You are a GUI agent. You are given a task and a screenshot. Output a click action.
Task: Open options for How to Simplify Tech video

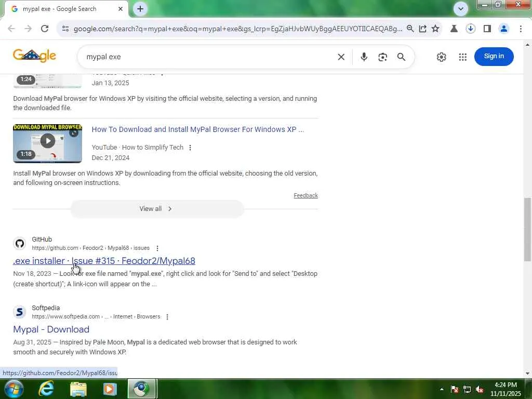(x=190, y=148)
